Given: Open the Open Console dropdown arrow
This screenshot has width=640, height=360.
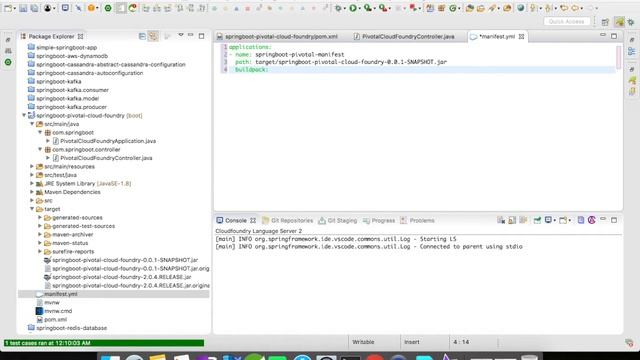Looking at the screenshot, I should pyautogui.click(x=569, y=220).
